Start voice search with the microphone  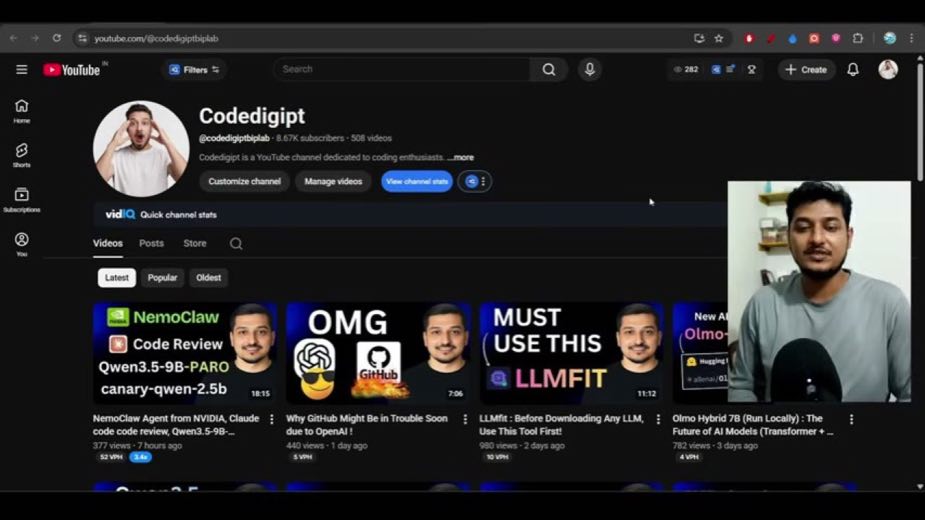[x=589, y=70]
